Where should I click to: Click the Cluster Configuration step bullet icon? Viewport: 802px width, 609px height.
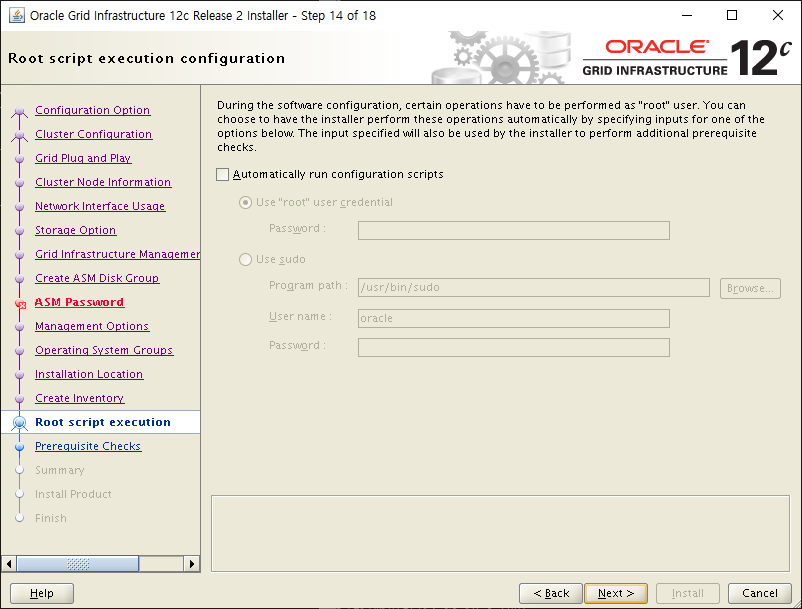pyautogui.click(x=19, y=135)
